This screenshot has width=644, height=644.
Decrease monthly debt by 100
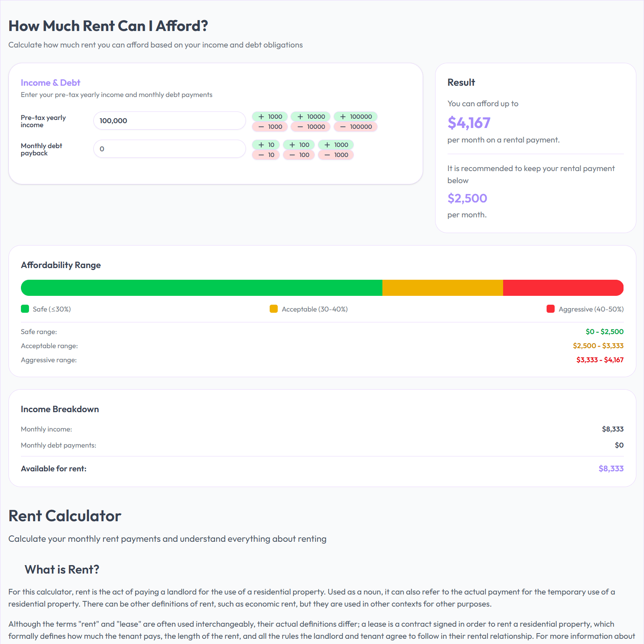click(x=299, y=155)
